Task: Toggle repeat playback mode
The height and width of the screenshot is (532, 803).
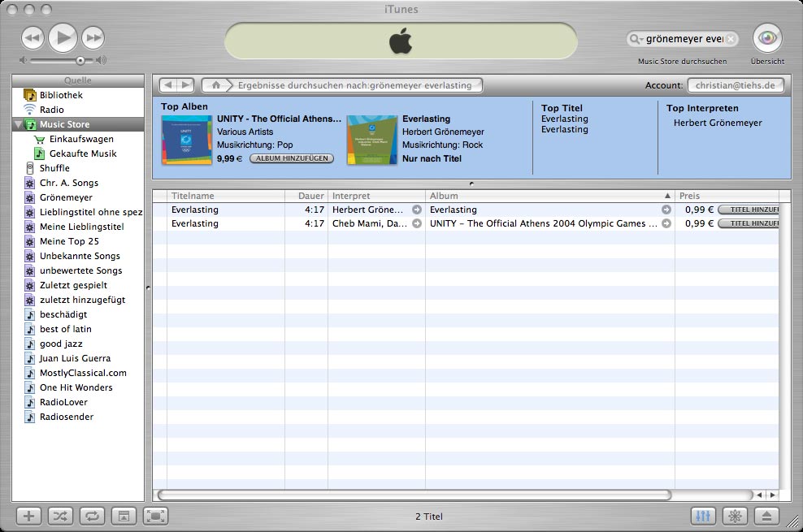Action: (x=92, y=516)
